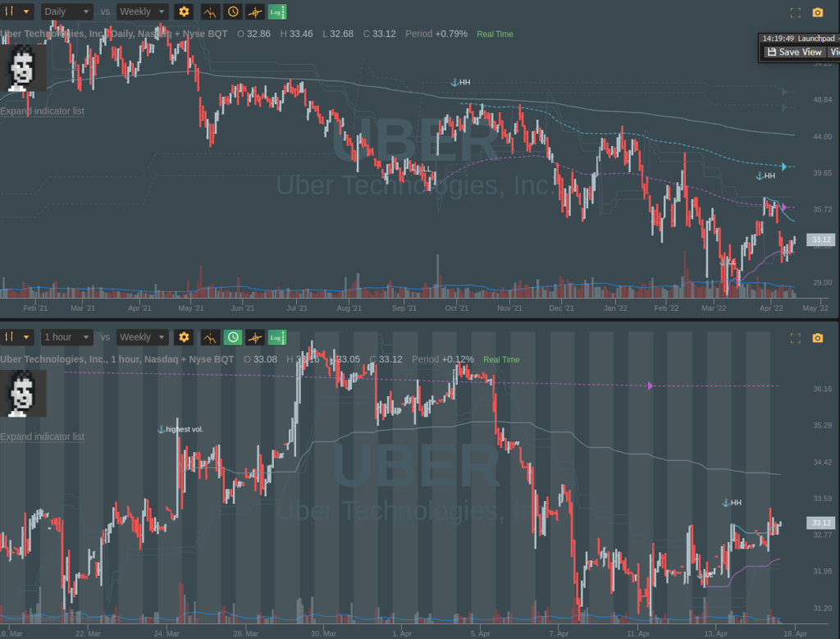Click avatar thumbnail on the 1 hour chart
Screen dimensions: 840x639
click(x=22, y=394)
